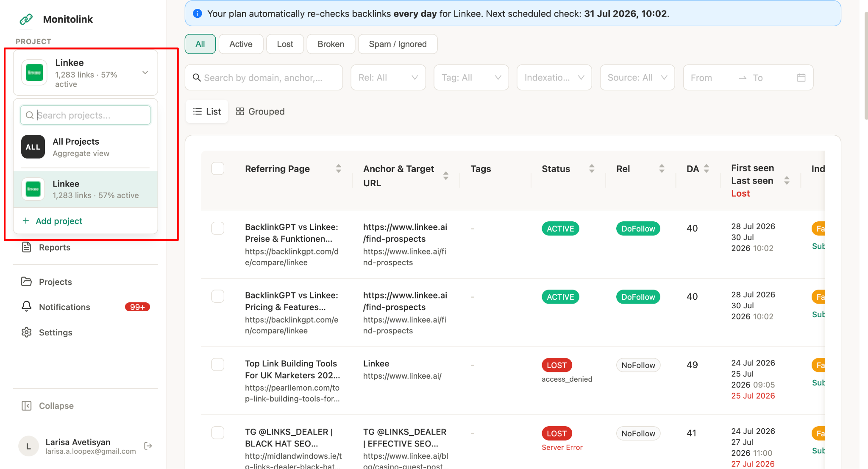Click the DoFollow badge for Preise & Funktionen row
The height and width of the screenshot is (469, 868).
(x=638, y=229)
